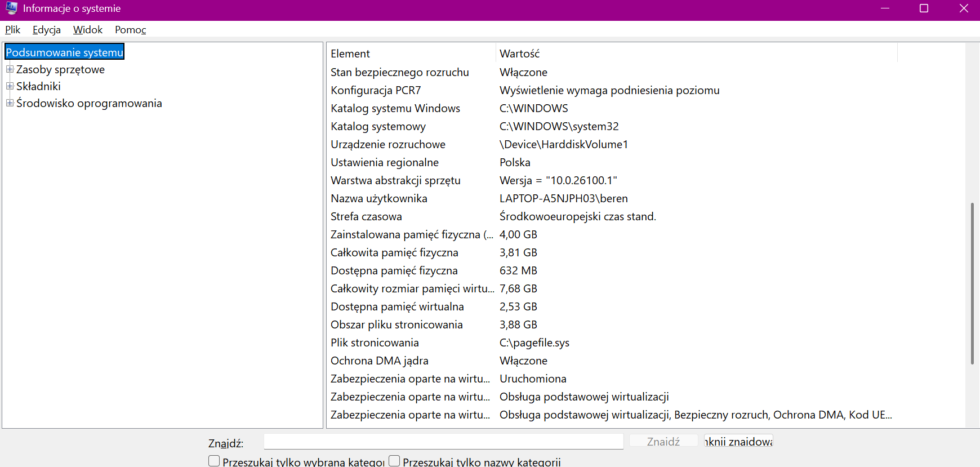The width and height of the screenshot is (980, 467).
Task: Select the Zasoby sprzętowe category label
Action: 60,69
